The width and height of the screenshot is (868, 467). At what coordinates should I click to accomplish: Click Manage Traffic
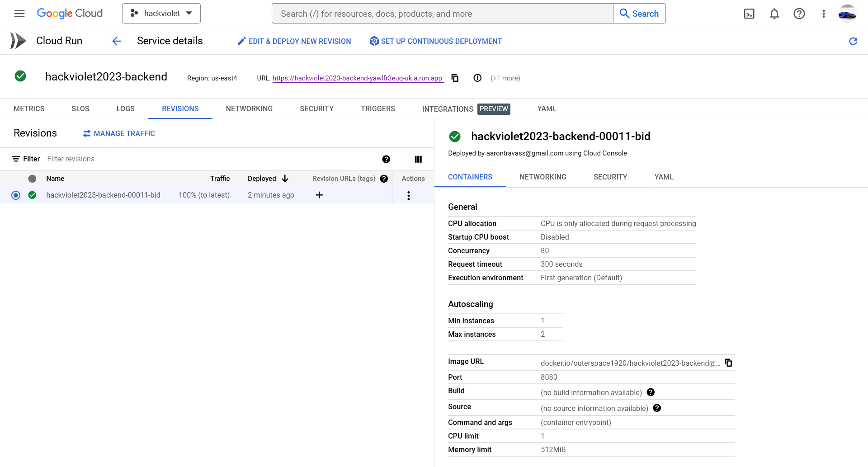119,133
